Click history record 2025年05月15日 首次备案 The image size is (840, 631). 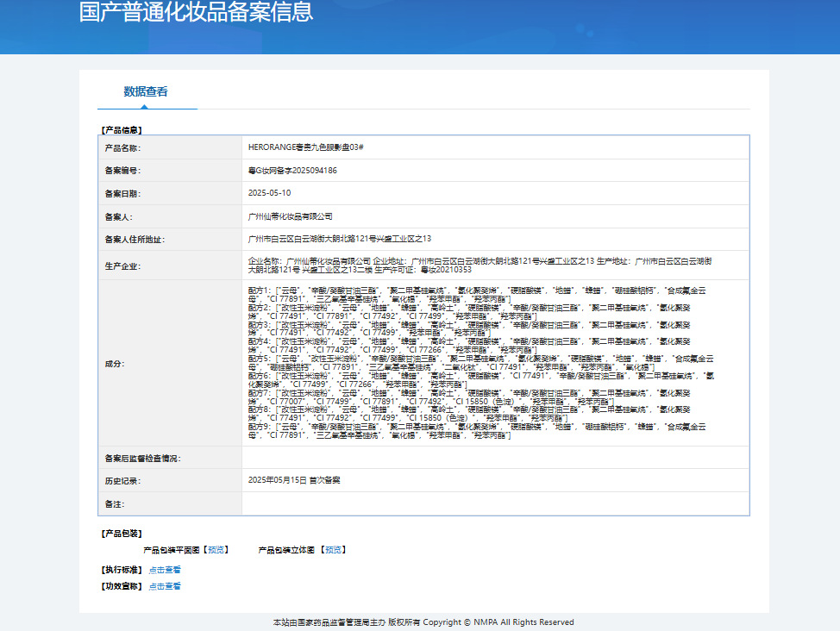click(293, 480)
